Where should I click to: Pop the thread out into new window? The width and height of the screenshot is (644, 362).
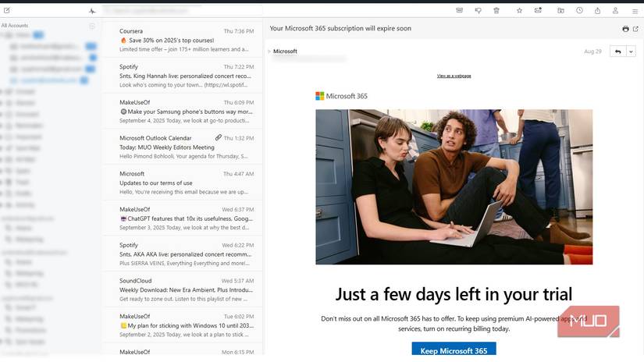tap(635, 29)
